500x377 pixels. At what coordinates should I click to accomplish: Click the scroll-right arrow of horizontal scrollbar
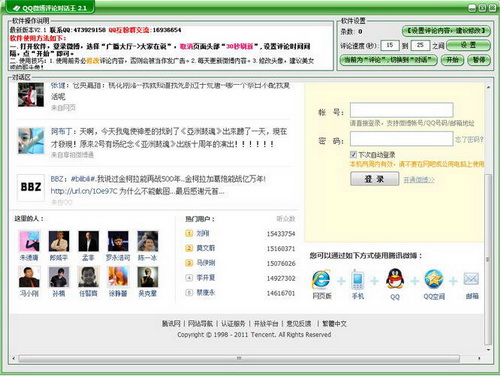[479, 358]
